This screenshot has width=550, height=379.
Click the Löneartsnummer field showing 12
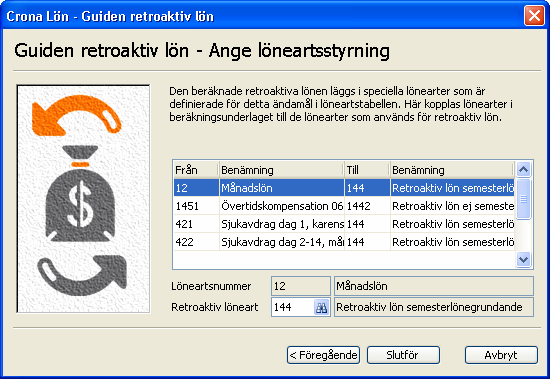[x=301, y=286]
